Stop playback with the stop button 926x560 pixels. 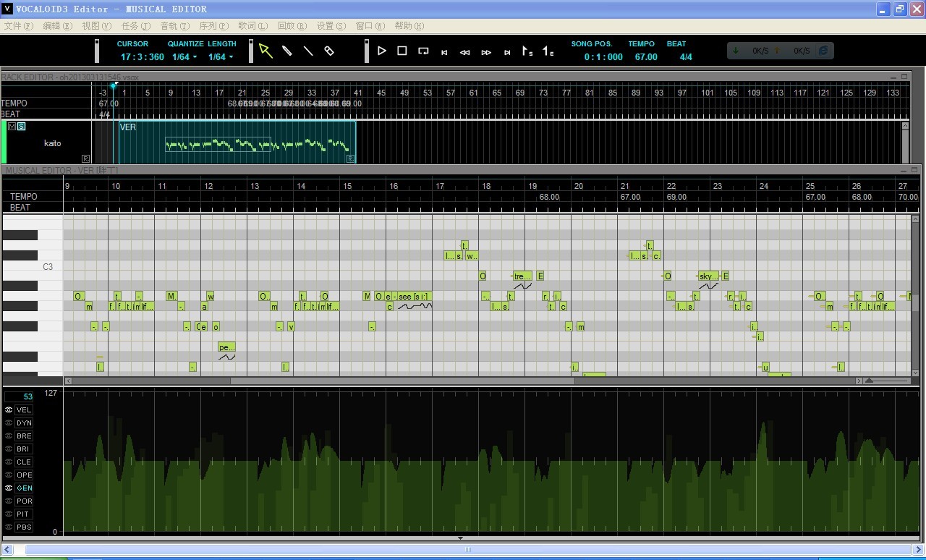tap(402, 51)
